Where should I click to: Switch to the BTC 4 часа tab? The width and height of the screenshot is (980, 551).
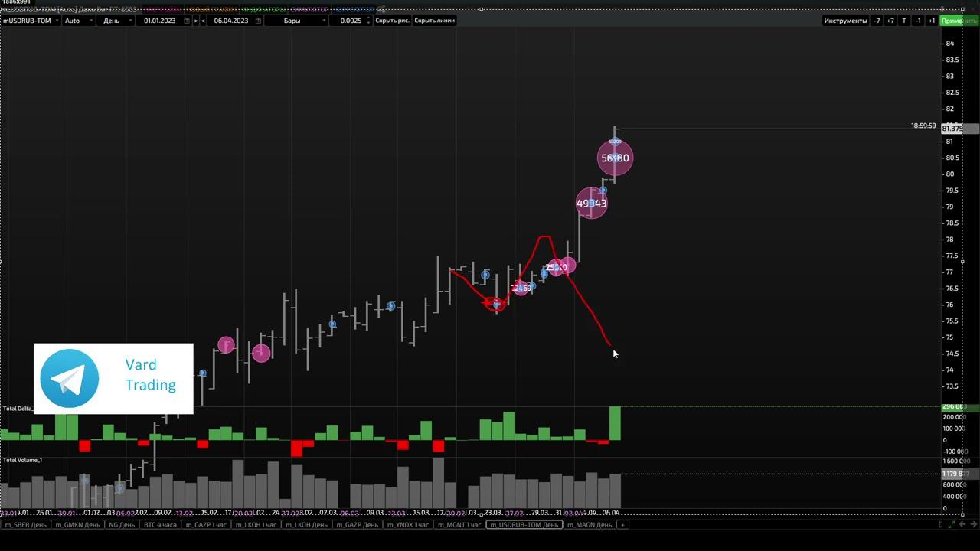click(160, 525)
